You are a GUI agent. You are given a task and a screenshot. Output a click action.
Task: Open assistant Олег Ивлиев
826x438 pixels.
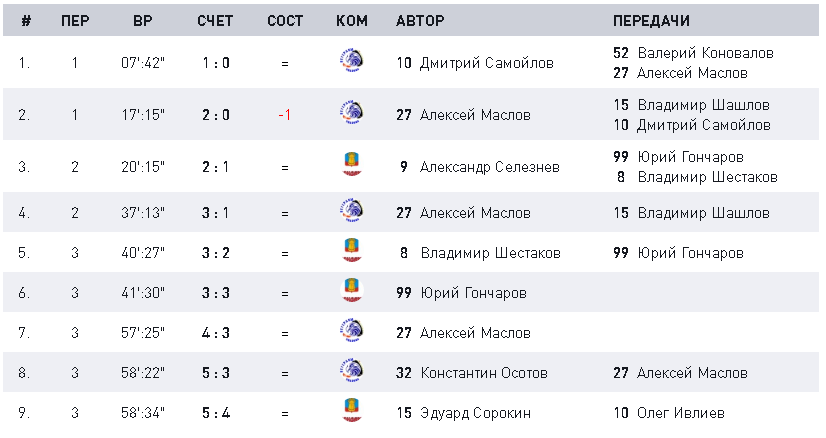(x=681, y=413)
